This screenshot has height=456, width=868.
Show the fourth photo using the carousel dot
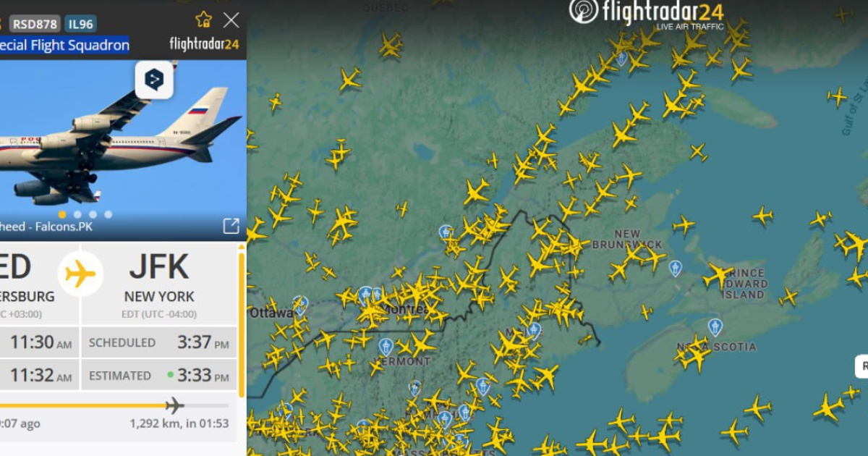tap(108, 214)
